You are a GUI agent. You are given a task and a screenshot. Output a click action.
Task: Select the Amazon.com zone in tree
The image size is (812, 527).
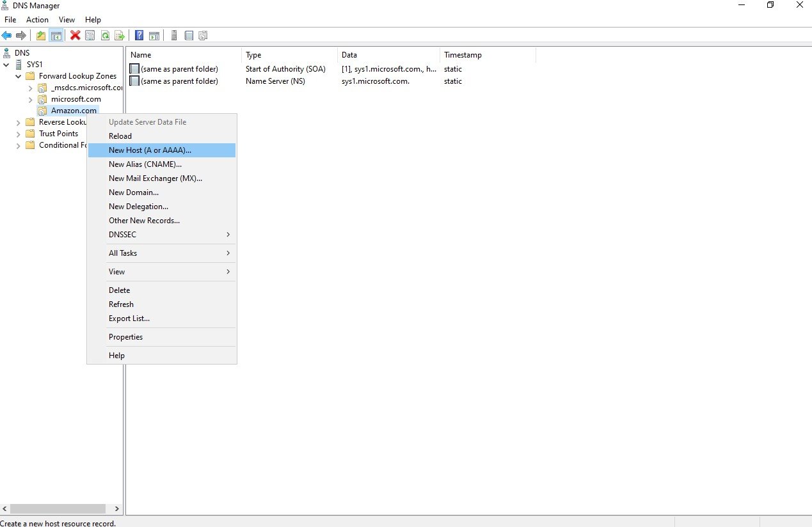point(74,111)
